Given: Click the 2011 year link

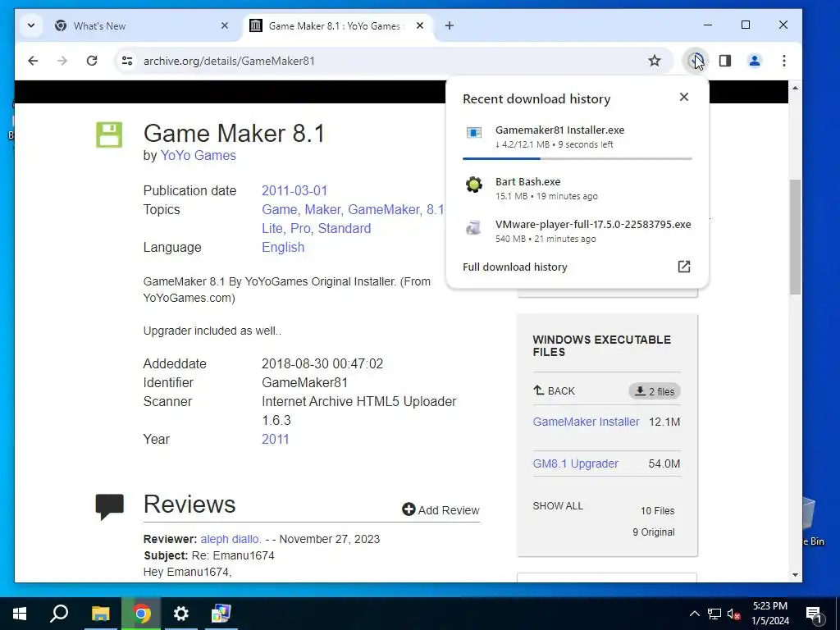Looking at the screenshot, I should pyautogui.click(x=276, y=439).
